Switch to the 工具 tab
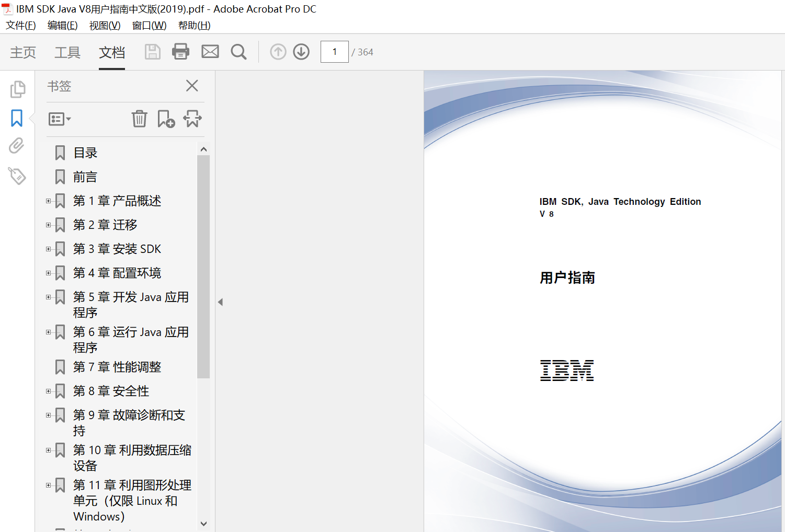 [67, 52]
